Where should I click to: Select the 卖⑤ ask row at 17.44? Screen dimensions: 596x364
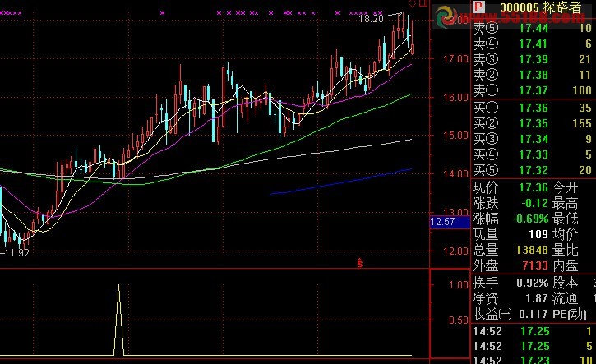point(533,29)
